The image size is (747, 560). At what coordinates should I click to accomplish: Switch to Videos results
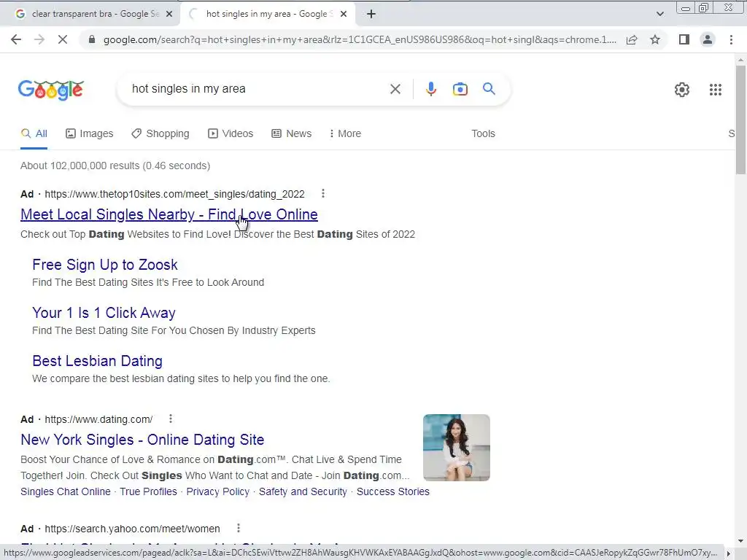[231, 134]
